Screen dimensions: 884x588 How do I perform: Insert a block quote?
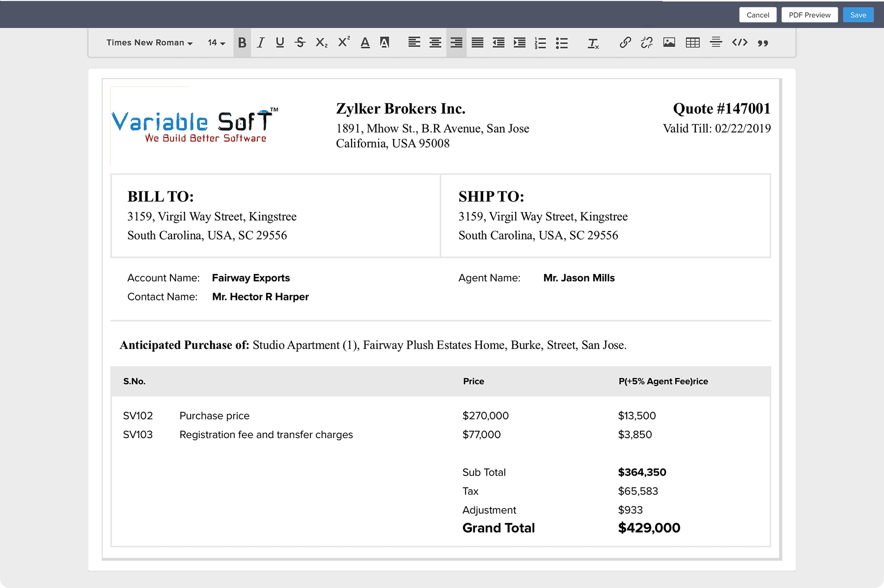click(x=762, y=43)
